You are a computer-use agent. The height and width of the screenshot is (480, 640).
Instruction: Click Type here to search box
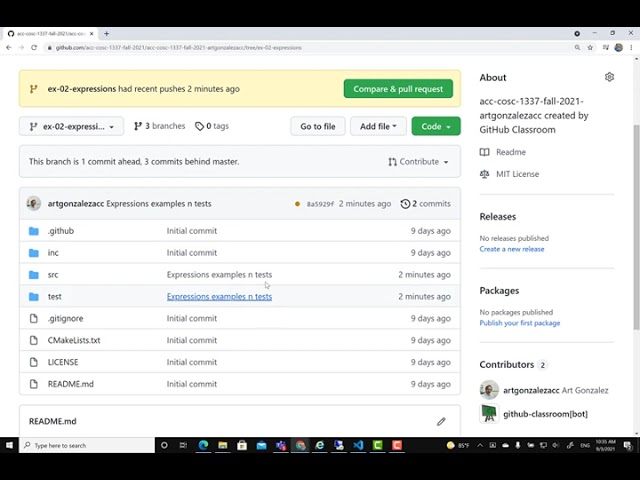(x=87, y=445)
